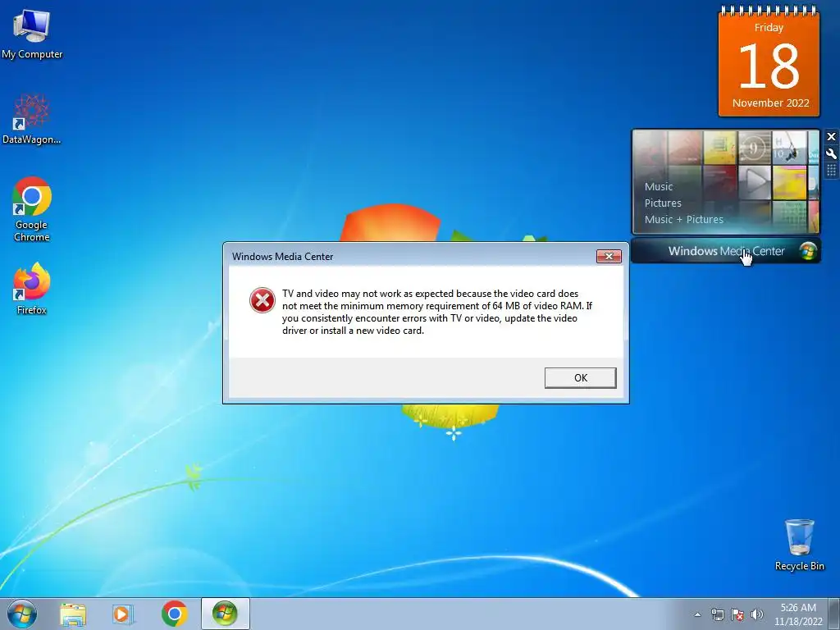Viewport: 840px width, 630px height.
Task: Show hidden system tray icons
Action: 697,614
